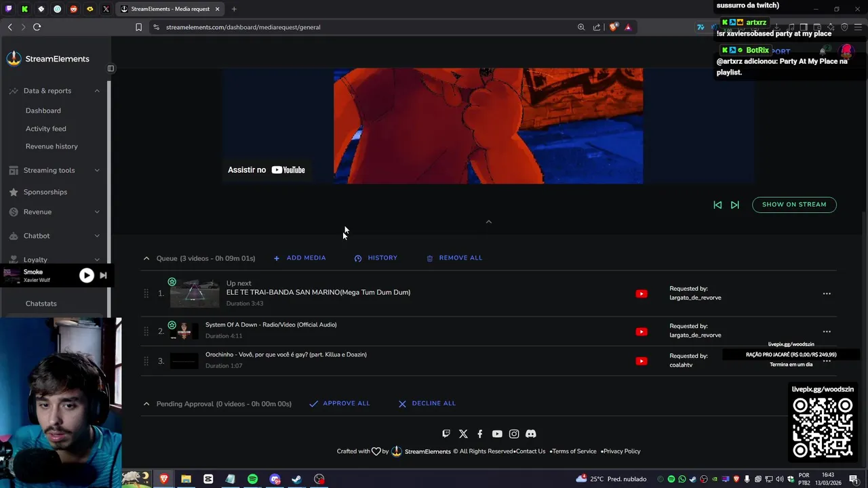
Task: Click thumbnail of System Of A Down video
Action: tap(184, 331)
